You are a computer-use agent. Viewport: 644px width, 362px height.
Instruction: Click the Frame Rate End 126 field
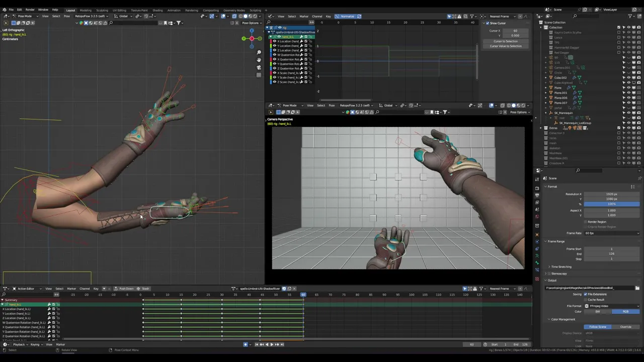click(611, 254)
